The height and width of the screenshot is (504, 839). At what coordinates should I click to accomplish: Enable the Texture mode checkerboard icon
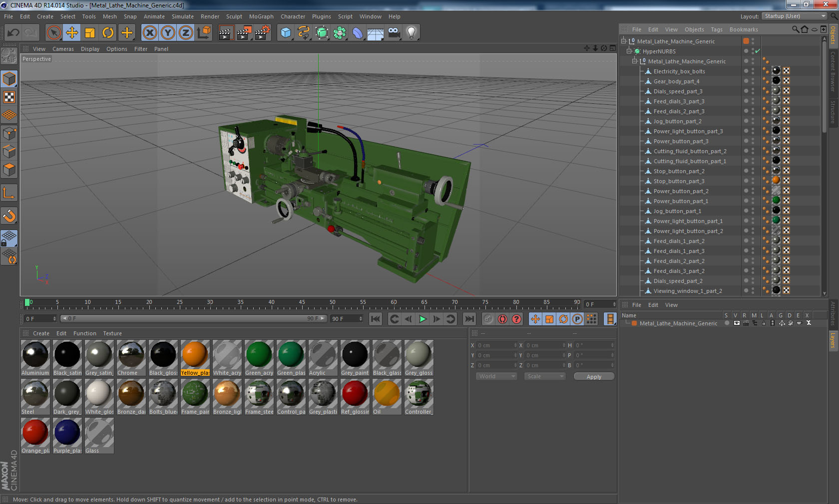coord(9,97)
